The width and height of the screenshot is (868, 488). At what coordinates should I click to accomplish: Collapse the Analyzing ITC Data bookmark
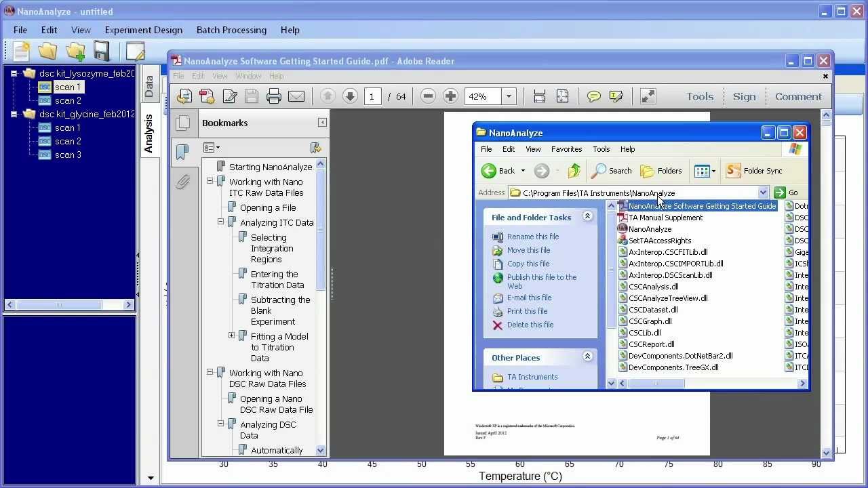pos(220,222)
